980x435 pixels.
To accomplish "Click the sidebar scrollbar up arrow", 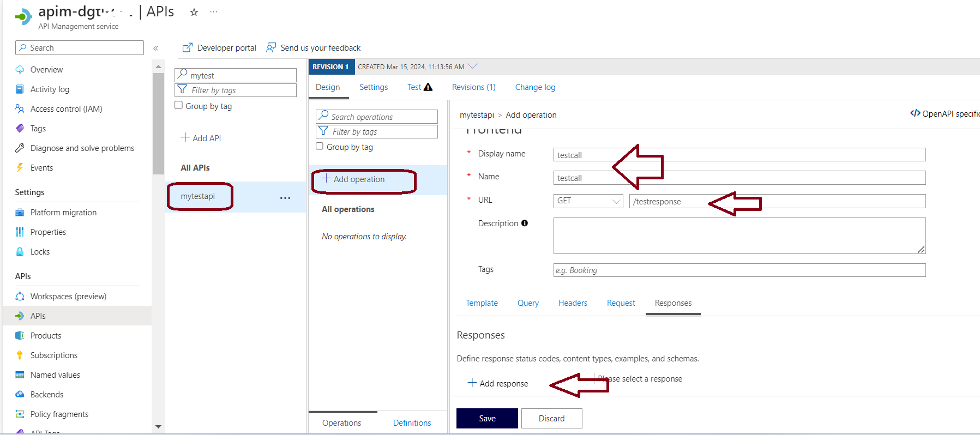I will (158, 67).
